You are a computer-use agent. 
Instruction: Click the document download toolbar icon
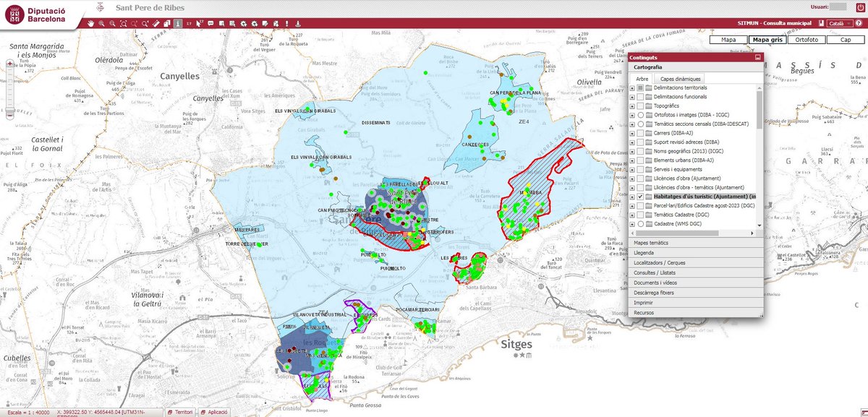276,24
